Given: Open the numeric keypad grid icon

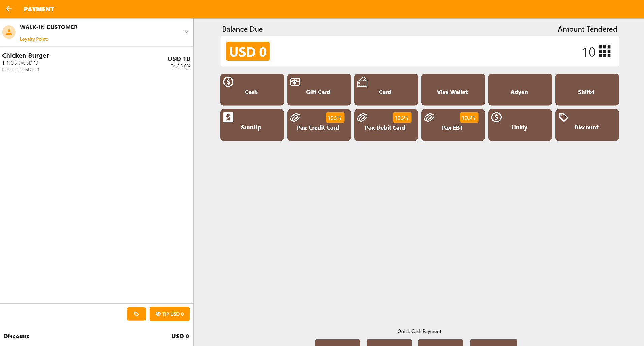Looking at the screenshot, I should pyautogui.click(x=604, y=52).
